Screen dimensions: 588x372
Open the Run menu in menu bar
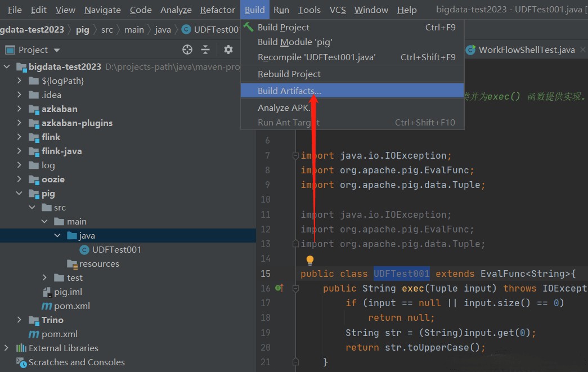281,10
